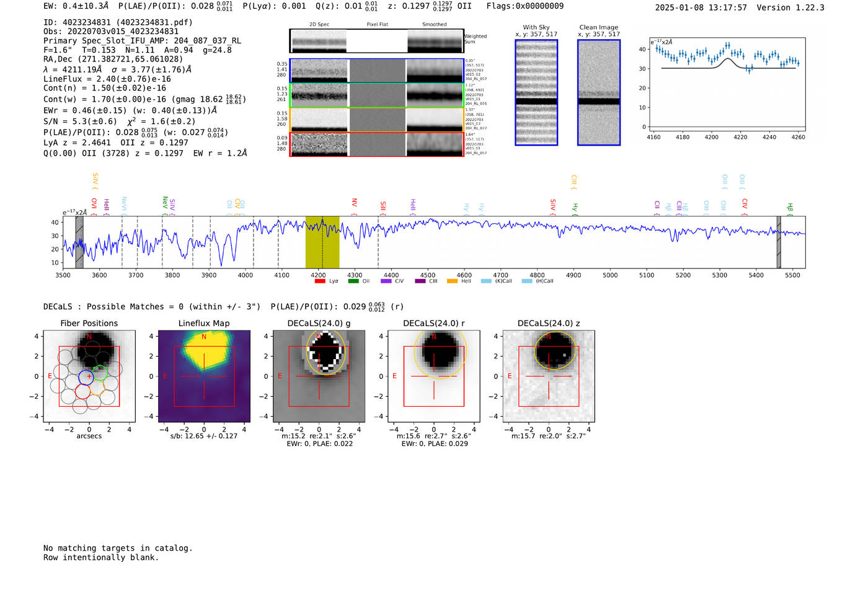The image size is (868, 591).
Task: Click the 'Pixel Flat' column header
Action: (x=377, y=25)
